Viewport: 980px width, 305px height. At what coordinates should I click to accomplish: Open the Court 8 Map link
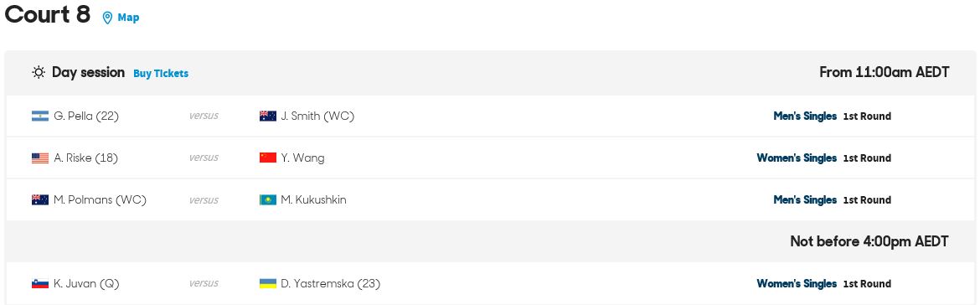(x=128, y=18)
